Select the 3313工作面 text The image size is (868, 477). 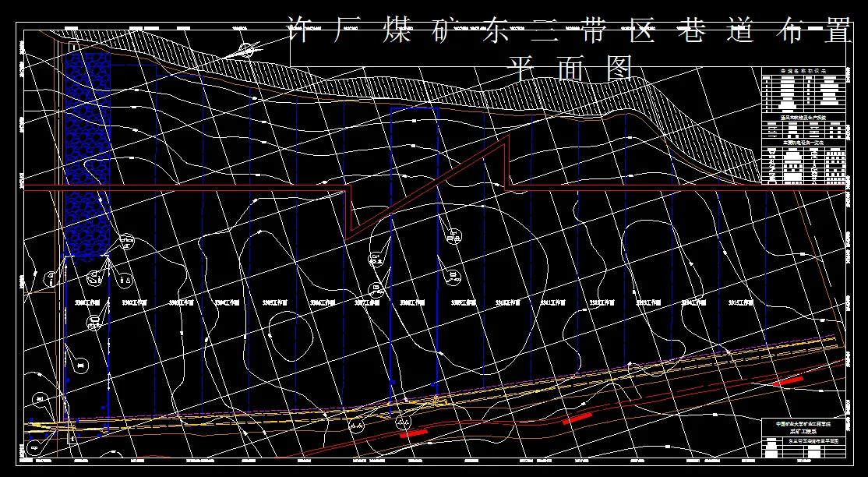[649, 303]
